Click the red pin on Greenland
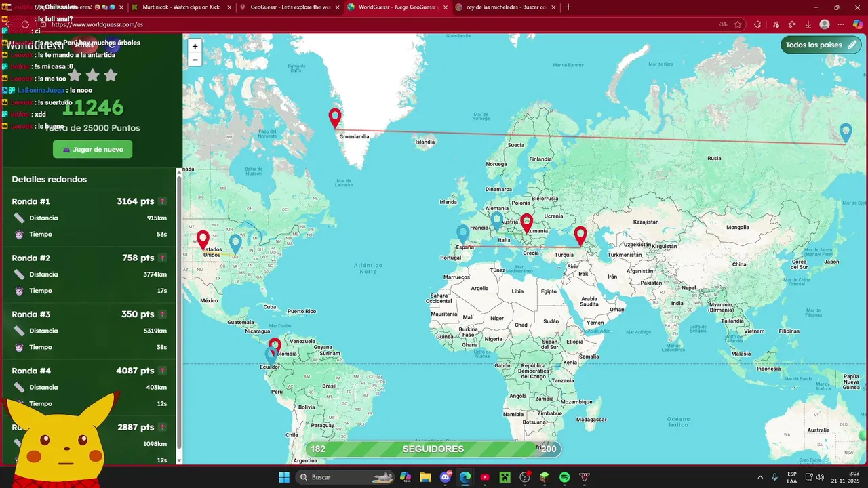The height and width of the screenshot is (488, 868). (x=334, y=119)
